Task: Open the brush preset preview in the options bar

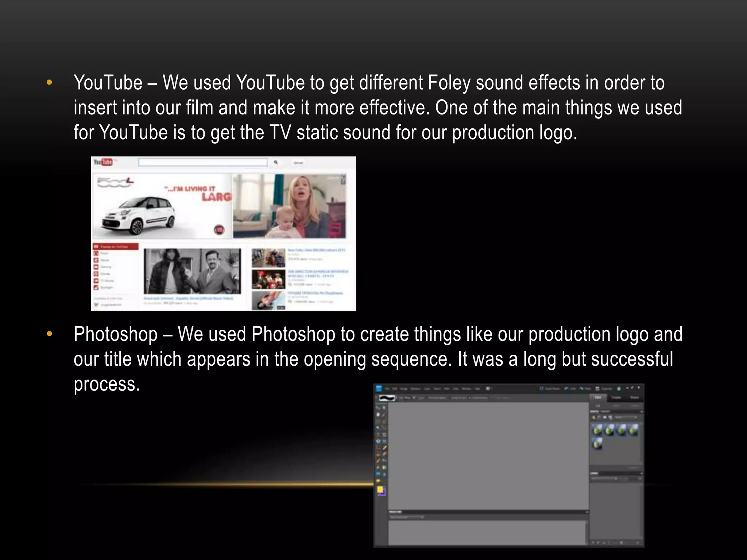Action: [x=387, y=398]
